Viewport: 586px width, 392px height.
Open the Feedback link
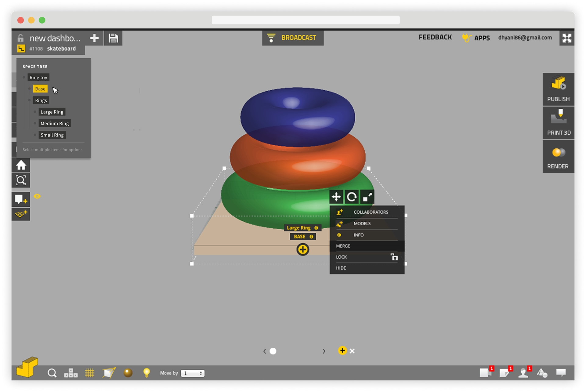(x=435, y=37)
